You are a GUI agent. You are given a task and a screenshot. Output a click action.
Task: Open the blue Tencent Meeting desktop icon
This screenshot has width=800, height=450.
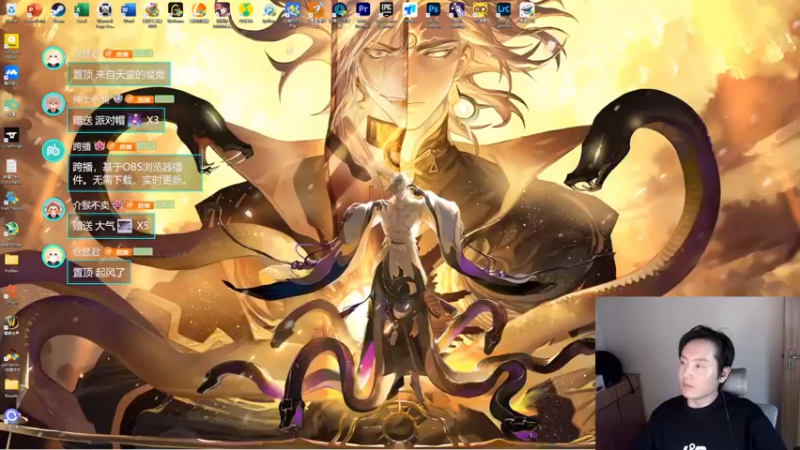pyautogui.click(x=11, y=74)
